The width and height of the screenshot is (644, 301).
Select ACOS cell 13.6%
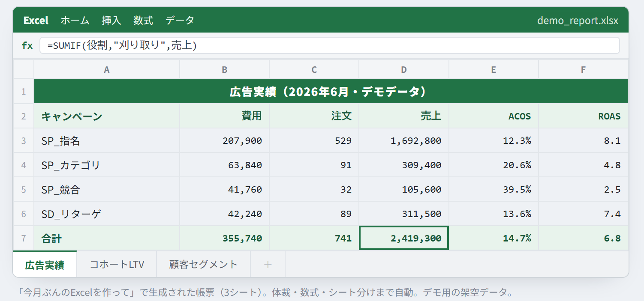(x=494, y=214)
